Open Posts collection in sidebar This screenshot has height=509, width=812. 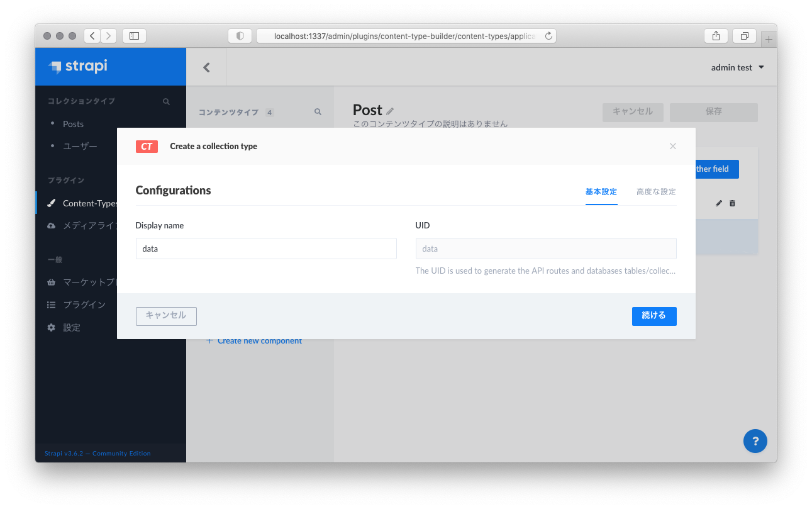[x=73, y=124]
